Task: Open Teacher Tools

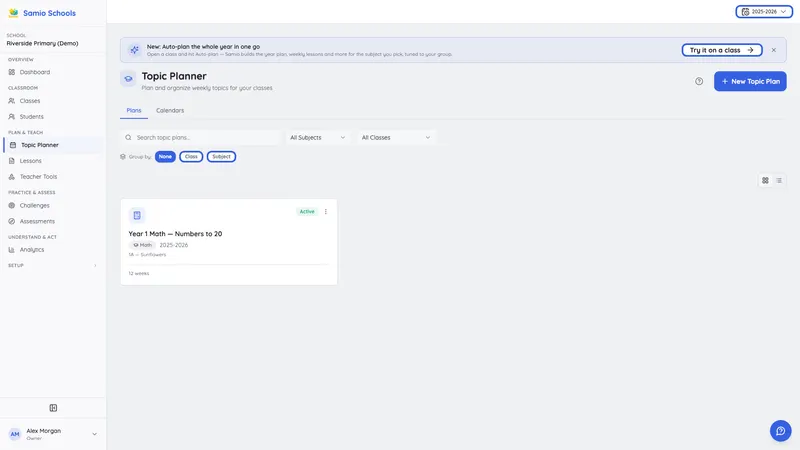Action: (x=38, y=177)
